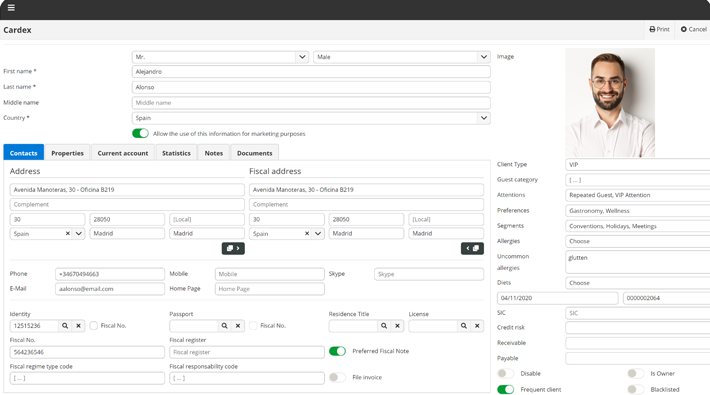Click the Home Page field
Viewport: 710px width, 395px height.
[269, 289]
